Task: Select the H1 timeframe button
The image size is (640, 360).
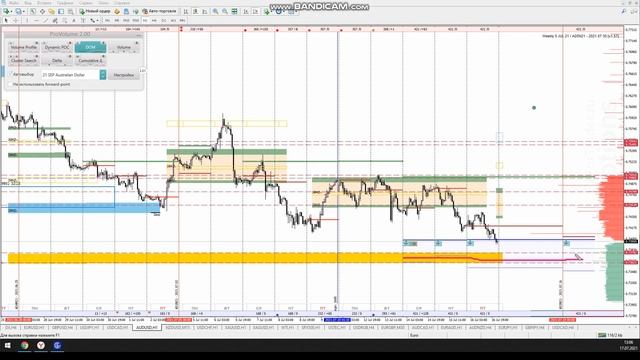Action: 145,20
